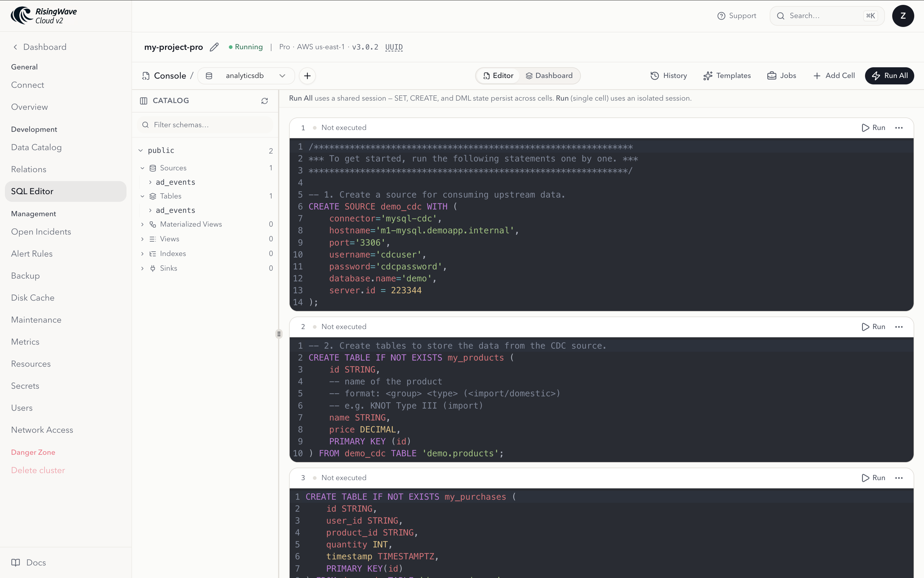This screenshot has width=924, height=578.
Task: Expand the ad_events table
Action: (x=150, y=211)
